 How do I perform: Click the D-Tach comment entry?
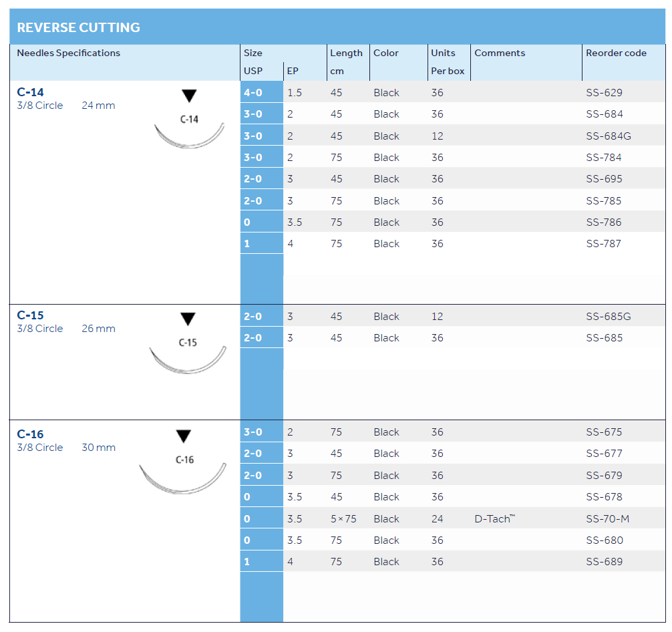(494, 519)
